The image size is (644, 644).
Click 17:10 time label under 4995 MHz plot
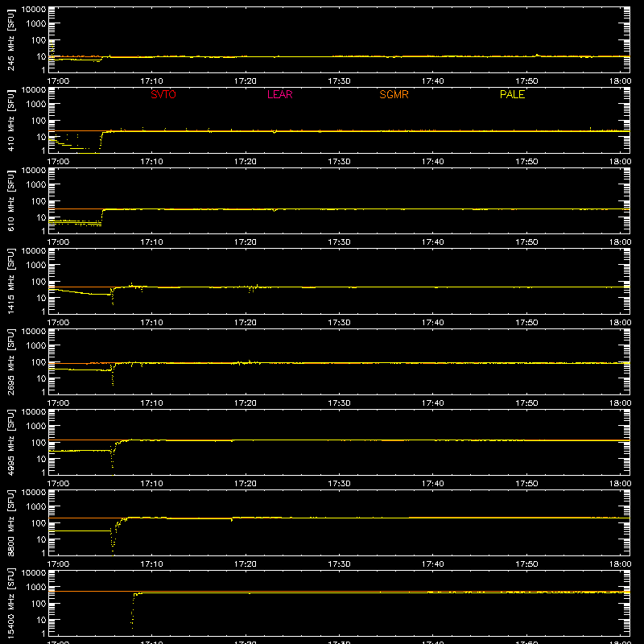(x=151, y=484)
